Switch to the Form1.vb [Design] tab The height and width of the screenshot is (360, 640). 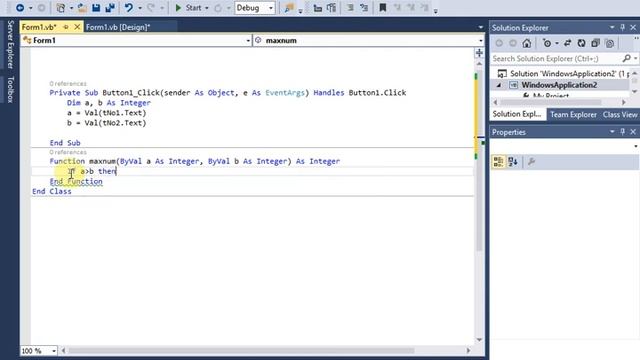[x=118, y=27]
